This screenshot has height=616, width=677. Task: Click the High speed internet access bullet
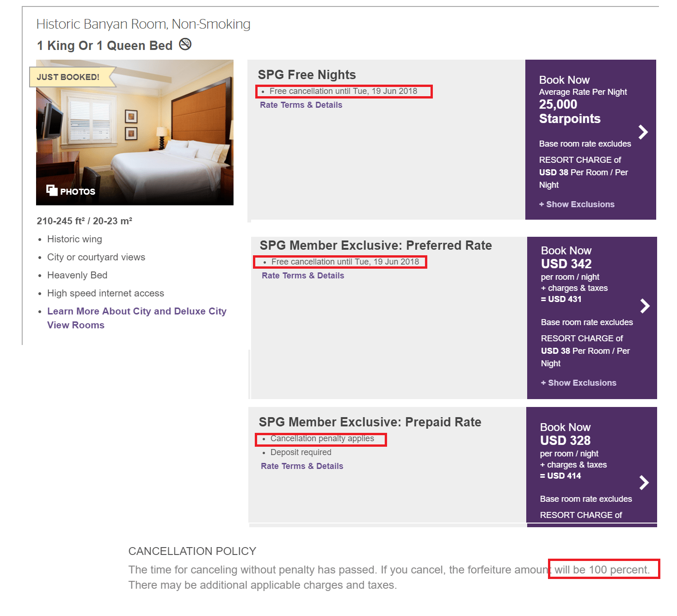click(105, 293)
